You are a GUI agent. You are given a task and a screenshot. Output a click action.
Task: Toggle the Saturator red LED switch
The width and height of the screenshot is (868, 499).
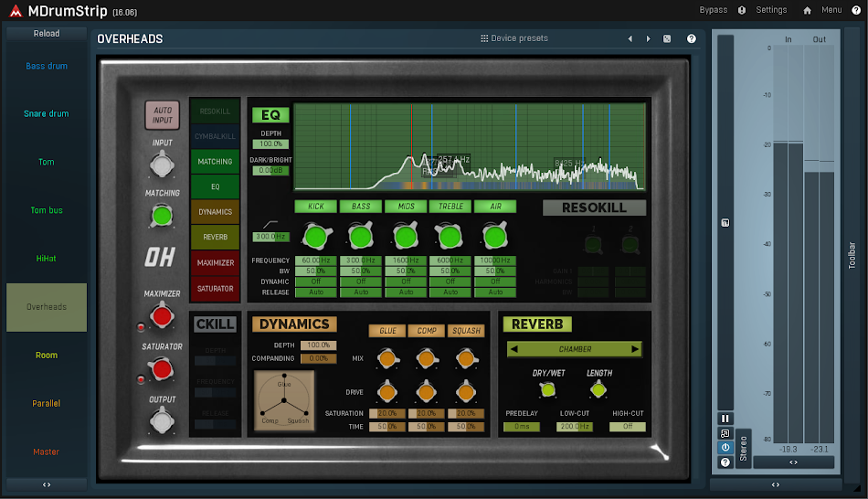click(141, 379)
